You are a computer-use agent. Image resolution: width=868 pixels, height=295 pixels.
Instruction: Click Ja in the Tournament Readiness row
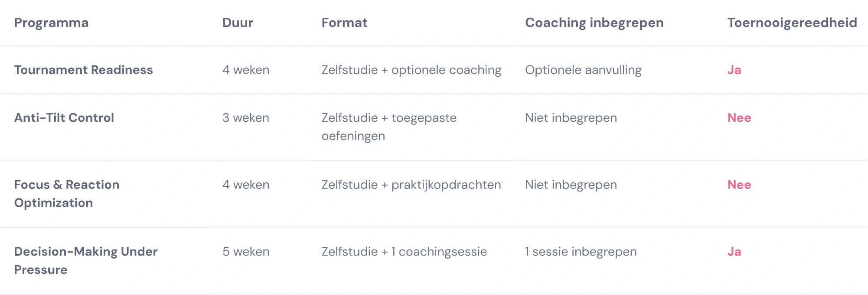734,70
